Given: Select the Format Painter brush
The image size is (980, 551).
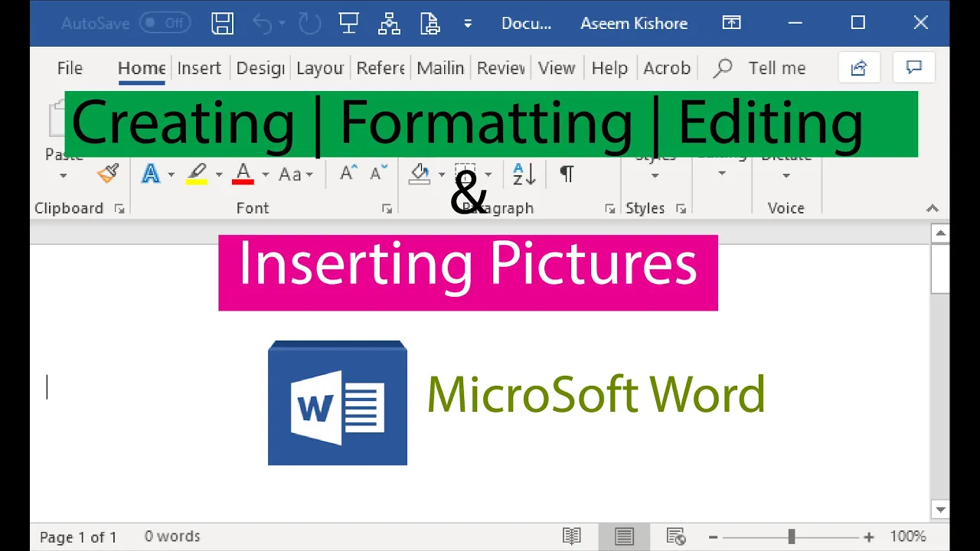Looking at the screenshot, I should click(108, 174).
